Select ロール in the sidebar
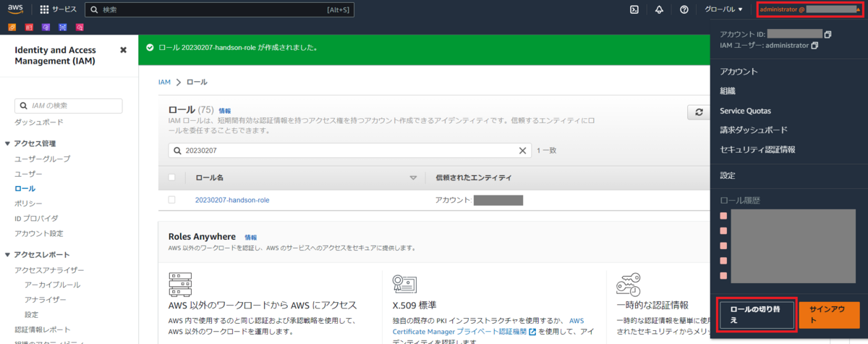Screen dimensions: 868x344 [x=25, y=188]
